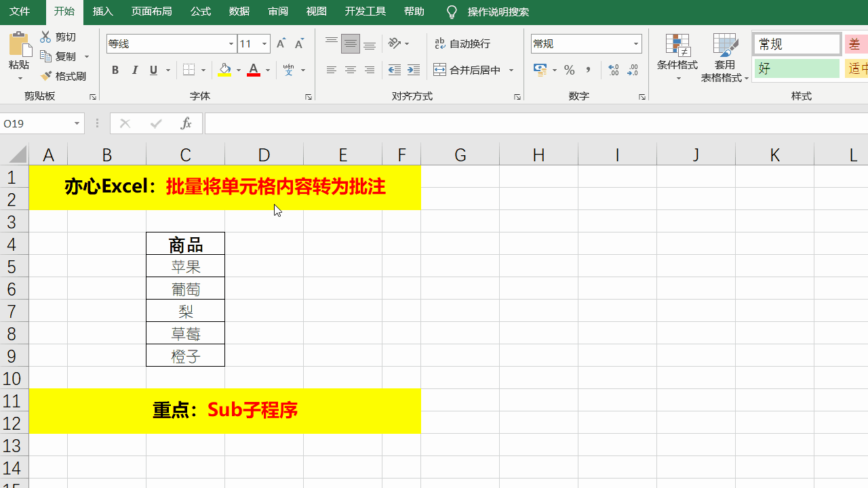
Task: Click the 剪切 (Cut) scissors button
Action: point(58,37)
